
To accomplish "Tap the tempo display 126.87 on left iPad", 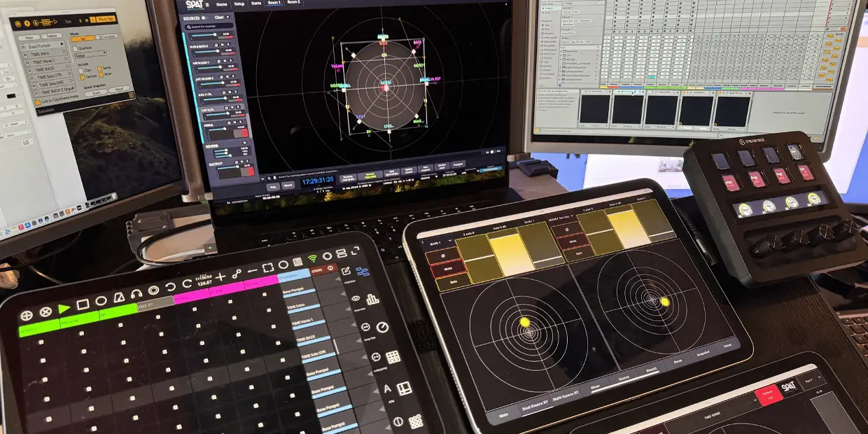I will pyautogui.click(x=205, y=283).
